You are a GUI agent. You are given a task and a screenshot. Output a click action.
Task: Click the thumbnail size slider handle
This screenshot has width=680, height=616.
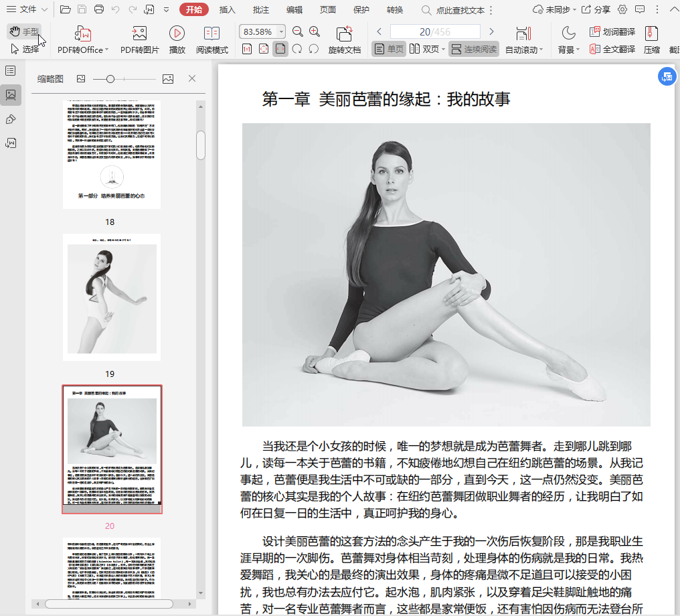pos(110,79)
